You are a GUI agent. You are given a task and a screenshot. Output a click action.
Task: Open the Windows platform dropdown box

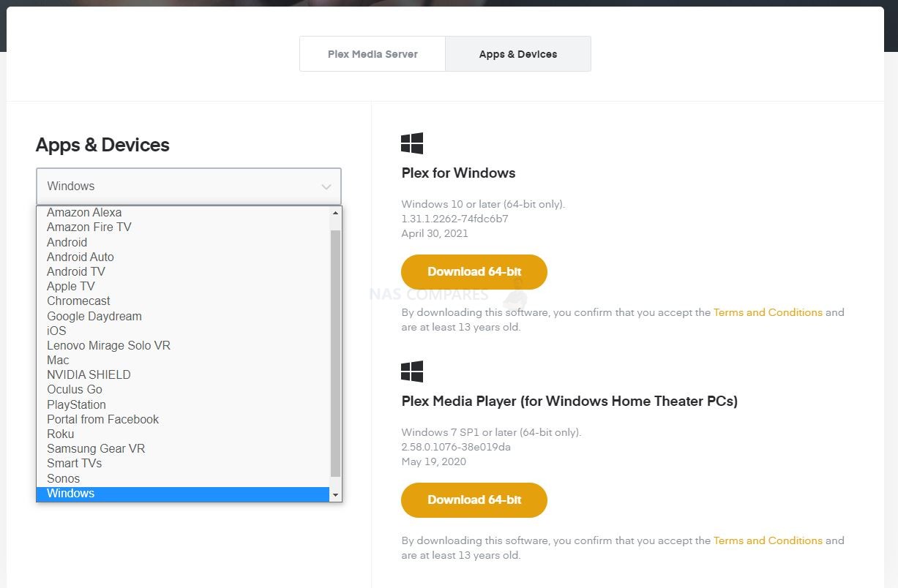tap(189, 186)
